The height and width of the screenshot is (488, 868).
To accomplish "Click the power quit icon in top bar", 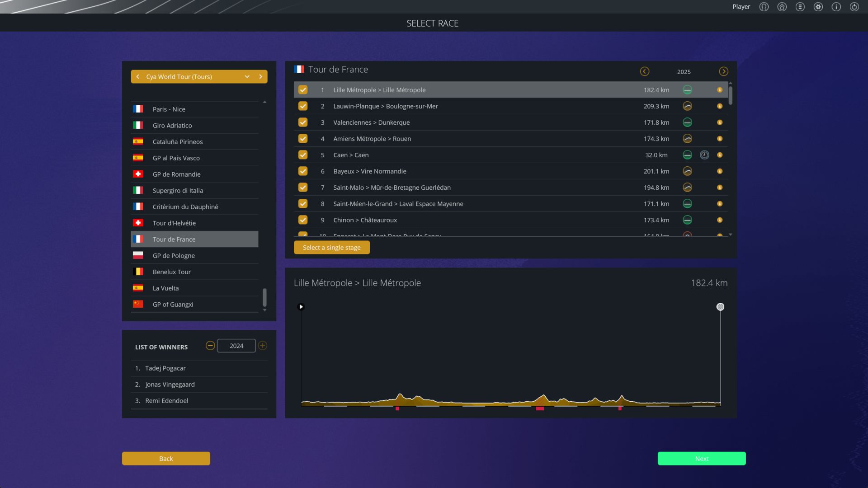I will pos(854,7).
